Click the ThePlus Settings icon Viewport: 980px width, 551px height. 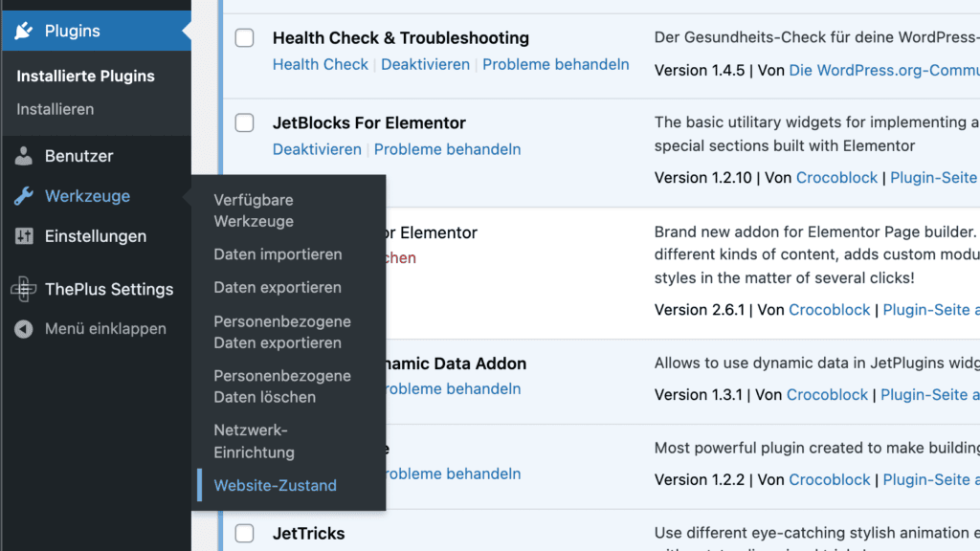coord(21,289)
